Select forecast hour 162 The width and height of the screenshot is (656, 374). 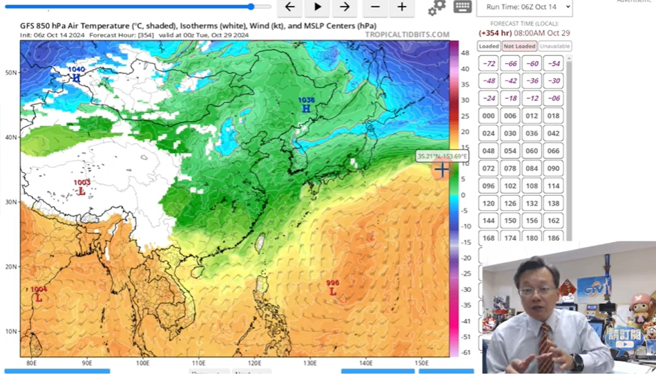click(554, 220)
